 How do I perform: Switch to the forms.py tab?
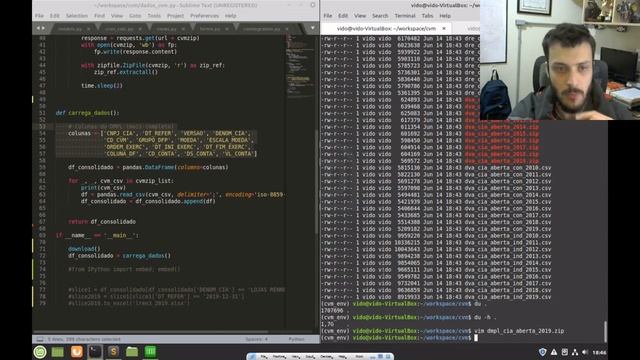[x=210, y=29]
